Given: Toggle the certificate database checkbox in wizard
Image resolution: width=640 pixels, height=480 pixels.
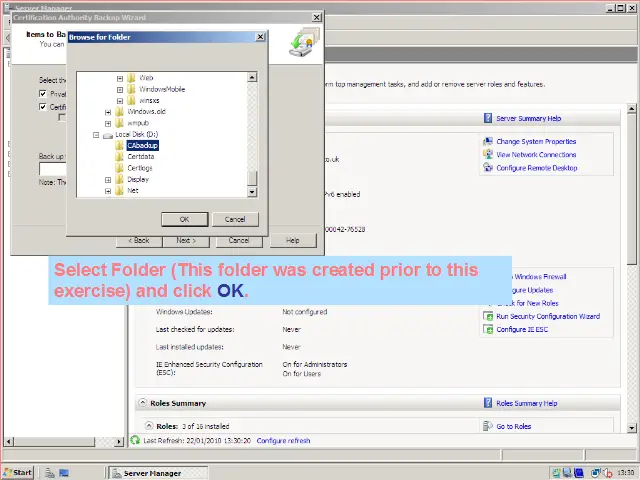Looking at the screenshot, I should [42, 107].
